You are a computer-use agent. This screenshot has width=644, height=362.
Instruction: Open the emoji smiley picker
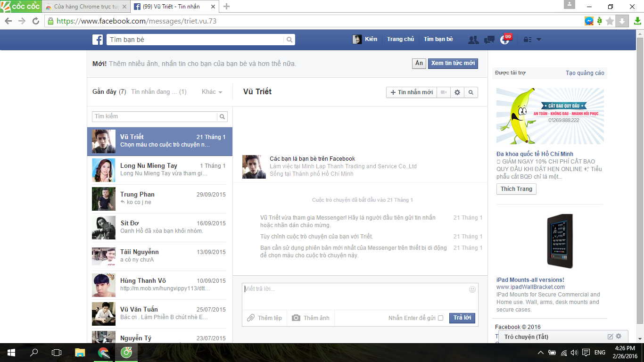pos(472,289)
